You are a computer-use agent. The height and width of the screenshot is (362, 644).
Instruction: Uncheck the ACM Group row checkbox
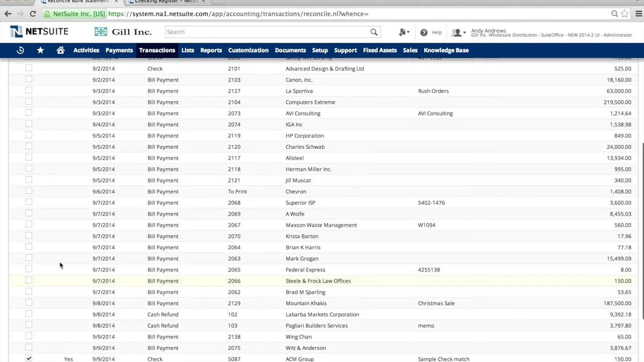point(29,358)
